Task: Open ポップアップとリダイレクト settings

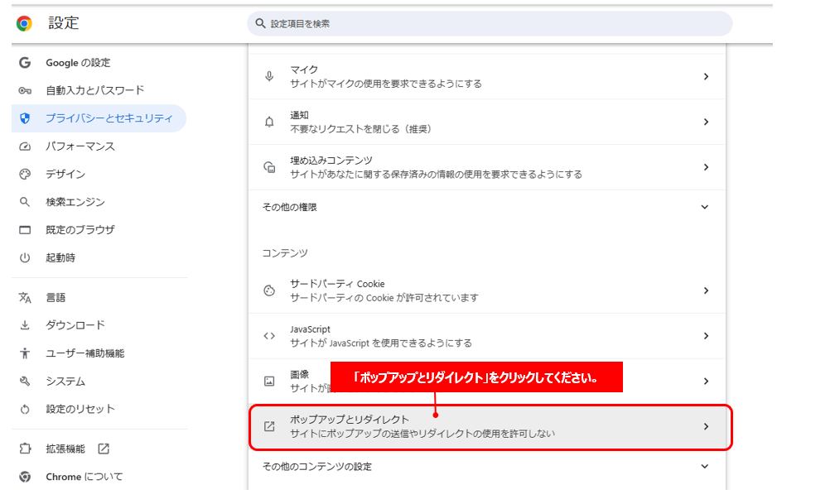Action: click(487, 427)
